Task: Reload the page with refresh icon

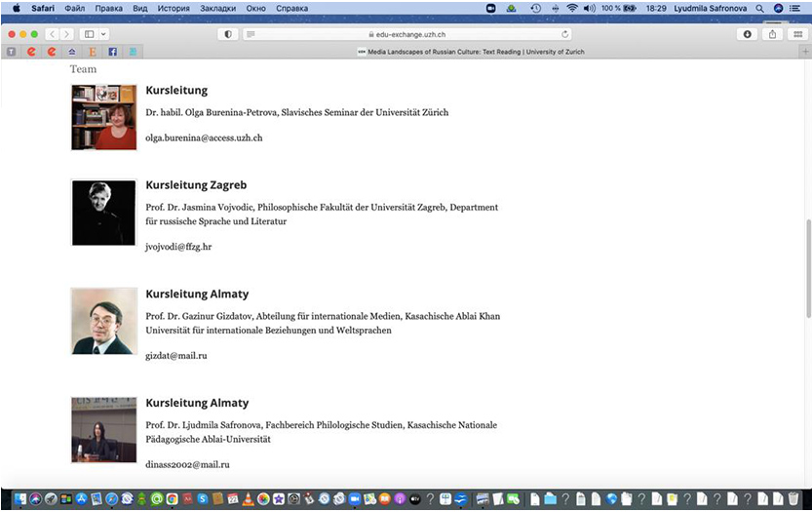Action: coord(565,34)
